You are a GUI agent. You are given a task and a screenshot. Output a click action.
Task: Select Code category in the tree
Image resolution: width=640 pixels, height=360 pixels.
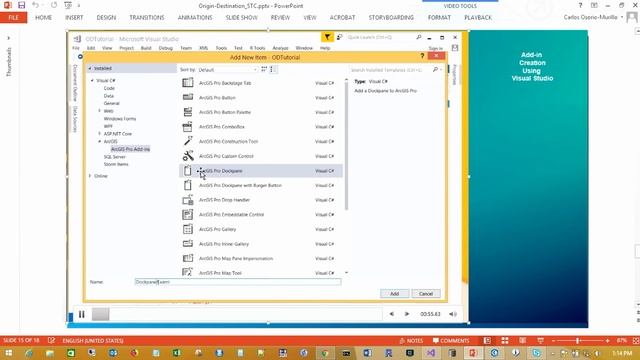pos(109,88)
